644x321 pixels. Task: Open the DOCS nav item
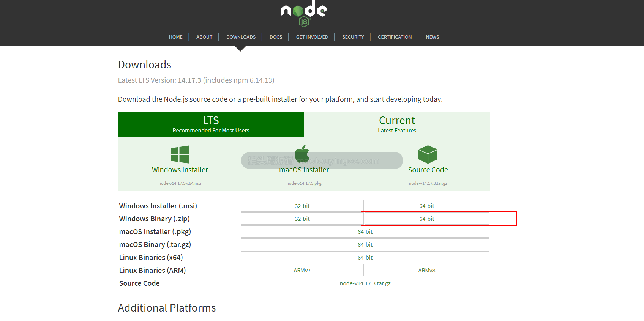[x=276, y=37]
